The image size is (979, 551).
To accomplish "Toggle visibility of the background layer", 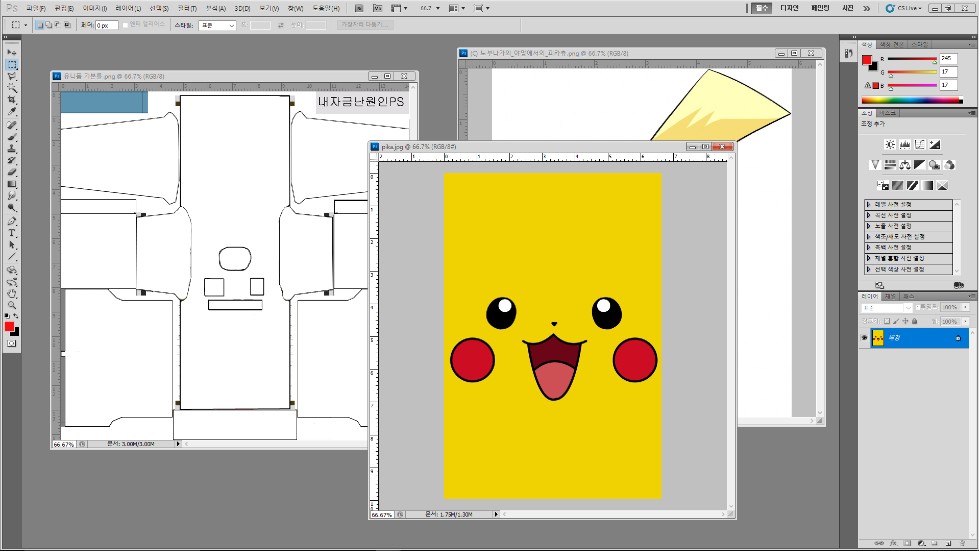I will point(865,339).
